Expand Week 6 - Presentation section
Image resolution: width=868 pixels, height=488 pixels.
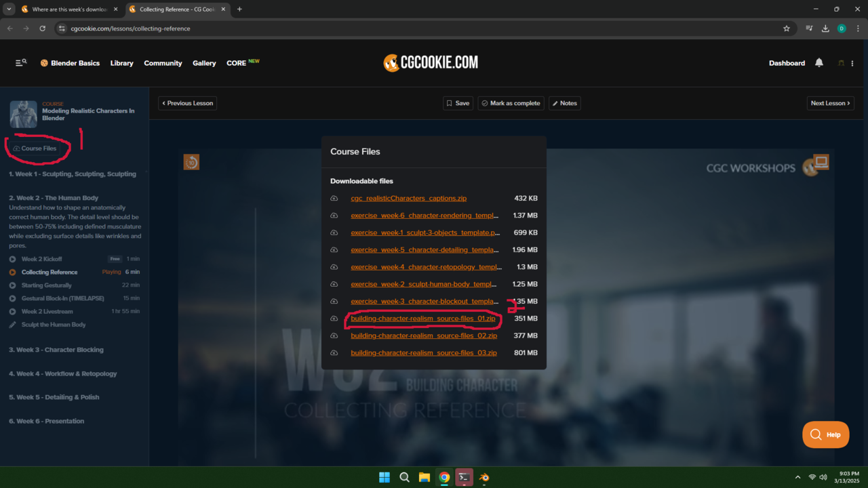pyautogui.click(x=47, y=421)
